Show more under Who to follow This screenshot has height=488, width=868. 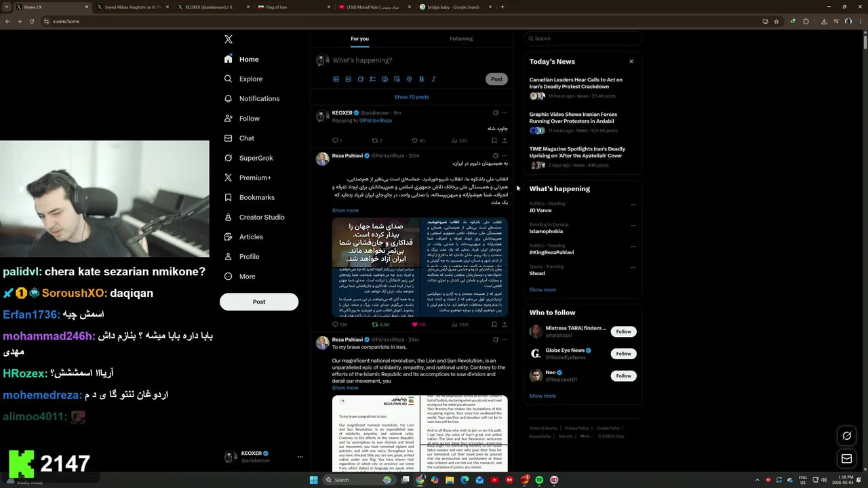[542, 396]
